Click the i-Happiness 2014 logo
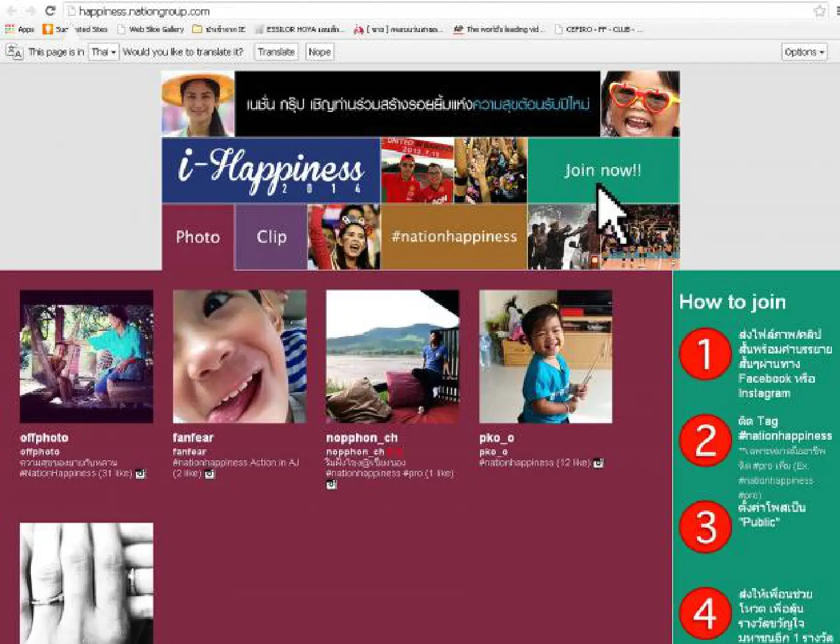840x644 pixels. [271, 170]
